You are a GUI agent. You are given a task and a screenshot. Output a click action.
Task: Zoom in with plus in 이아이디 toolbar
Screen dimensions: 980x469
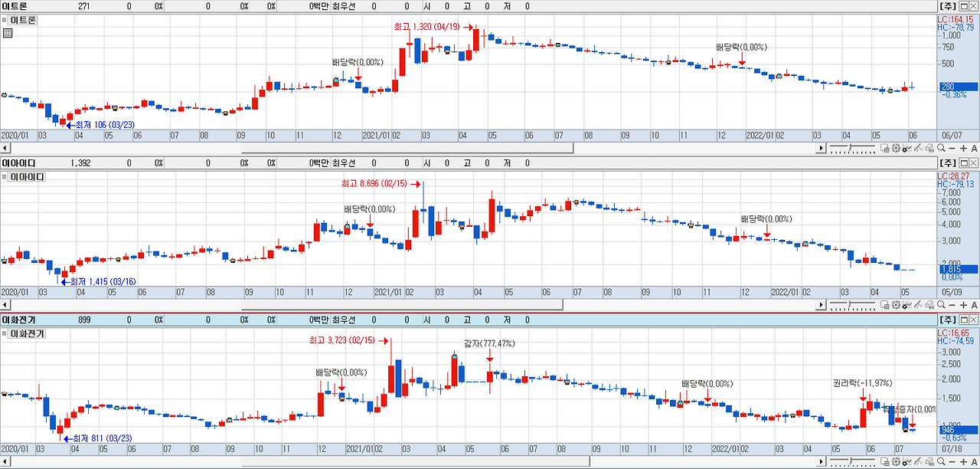coord(964,304)
